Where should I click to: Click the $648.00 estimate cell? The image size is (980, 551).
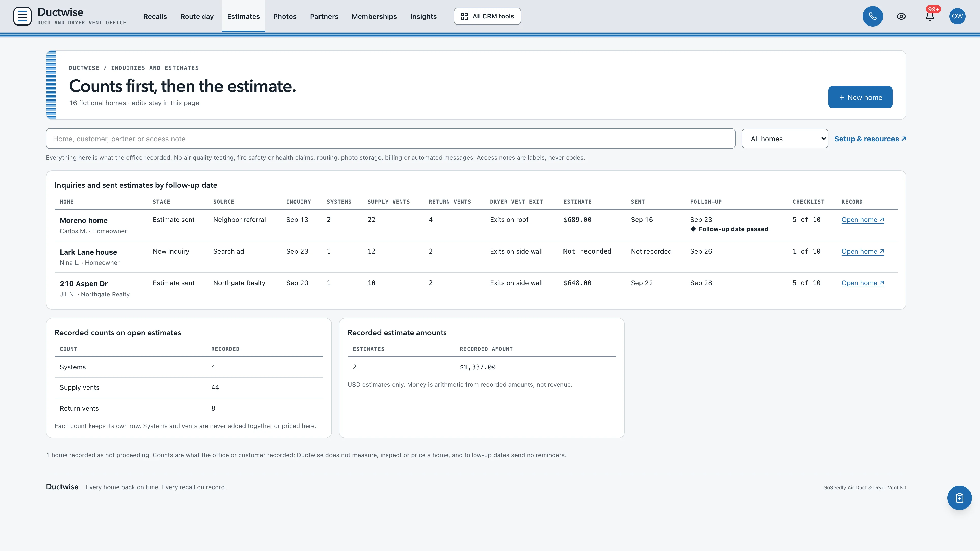[x=577, y=283]
